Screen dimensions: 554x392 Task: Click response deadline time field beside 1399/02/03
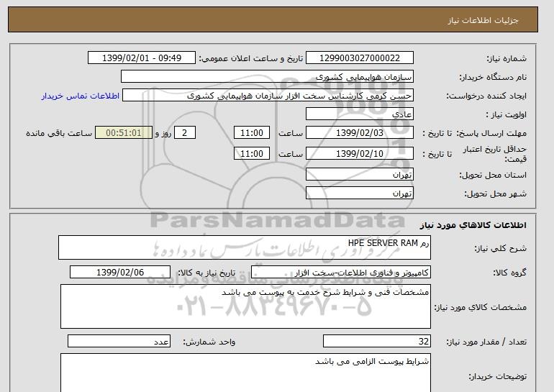tap(252, 133)
